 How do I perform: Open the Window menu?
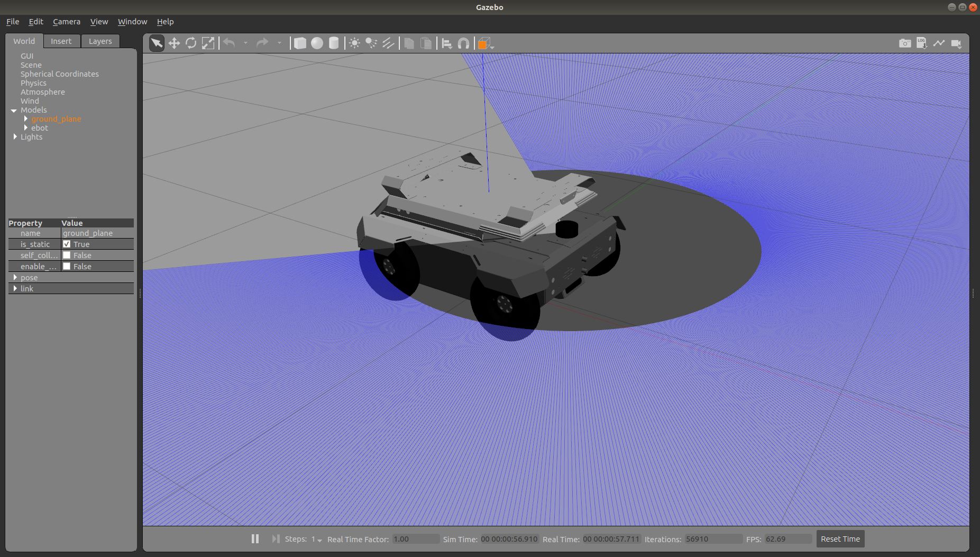132,22
